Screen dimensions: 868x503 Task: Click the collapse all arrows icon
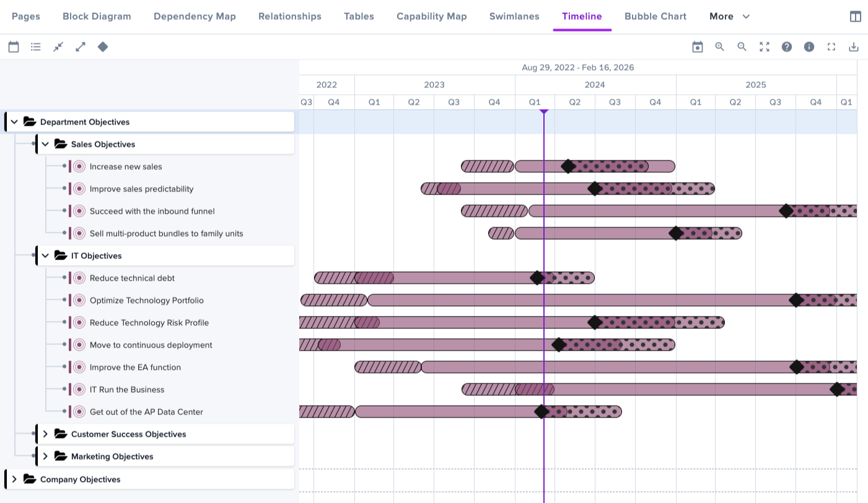pos(58,46)
